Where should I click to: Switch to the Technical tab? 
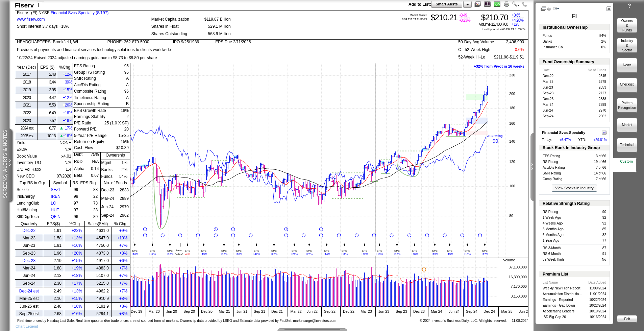(x=627, y=145)
